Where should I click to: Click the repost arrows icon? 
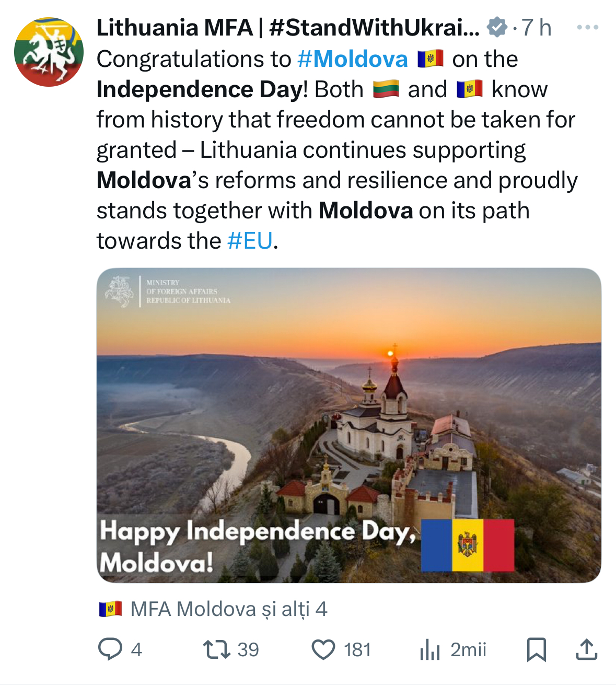click(217, 649)
